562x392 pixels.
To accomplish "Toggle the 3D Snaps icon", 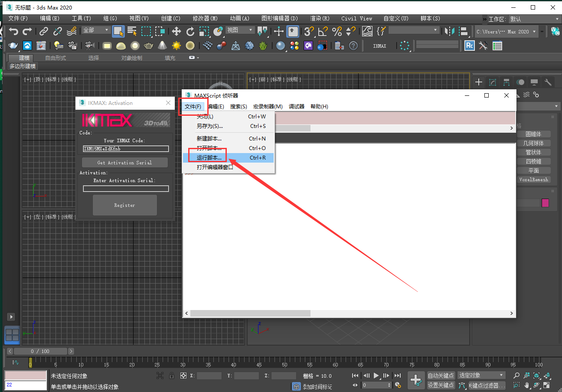I will (309, 31).
